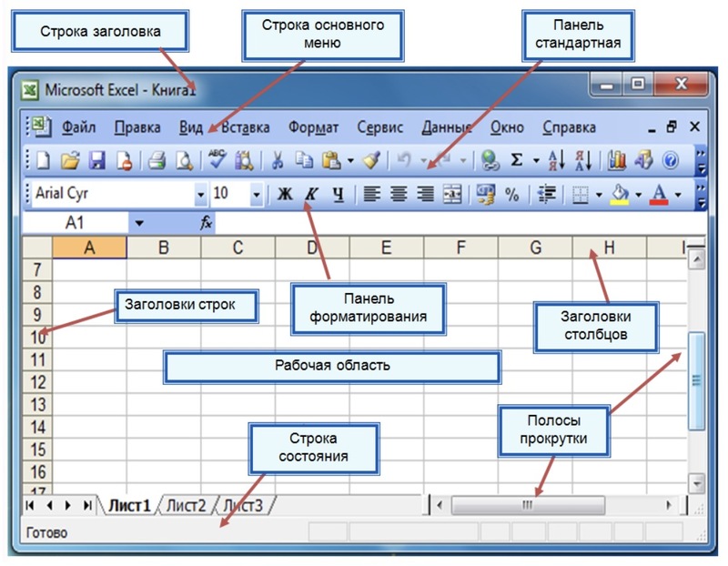Open the Fill Color dropdown arrow
The height and width of the screenshot is (566, 728).
tap(639, 195)
